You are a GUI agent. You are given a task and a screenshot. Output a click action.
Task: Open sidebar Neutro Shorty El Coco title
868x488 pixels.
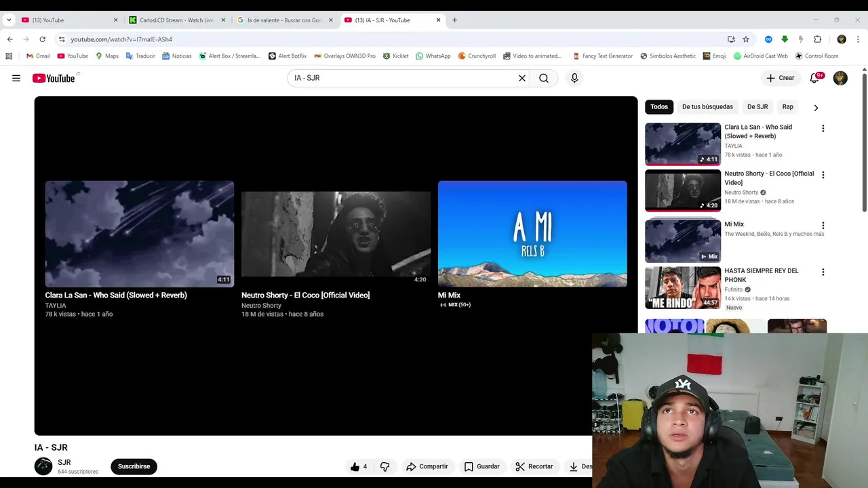[769, 178]
